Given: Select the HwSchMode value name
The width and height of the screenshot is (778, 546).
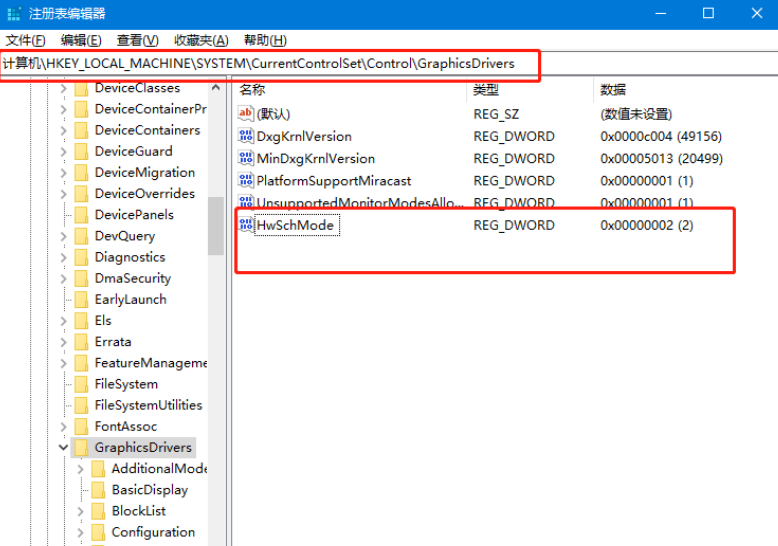Looking at the screenshot, I should pos(296,225).
